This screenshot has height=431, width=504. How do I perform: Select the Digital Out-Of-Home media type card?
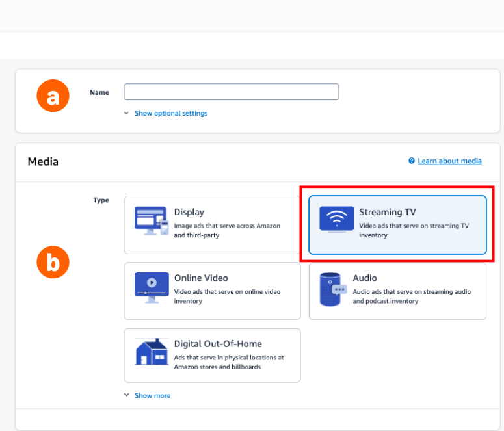click(x=212, y=355)
